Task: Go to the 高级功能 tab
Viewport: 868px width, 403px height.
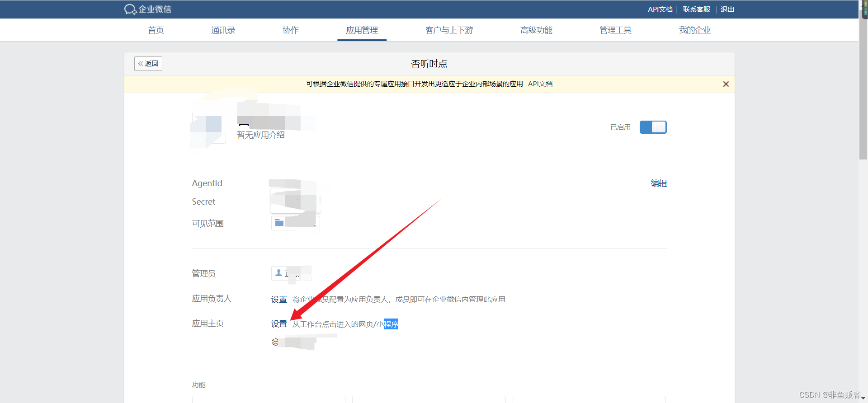Action: (536, 30)
